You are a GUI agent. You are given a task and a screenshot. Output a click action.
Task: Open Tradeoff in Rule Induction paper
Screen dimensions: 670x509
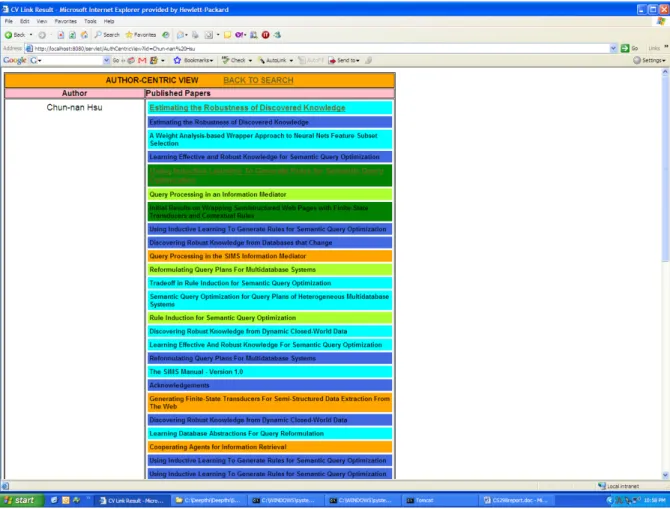[x=270, y=283]
